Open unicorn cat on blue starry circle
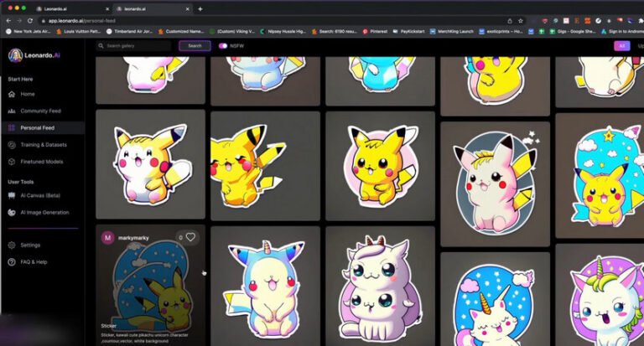This screenshot has width=644, height=346. (x=495, y=299)
